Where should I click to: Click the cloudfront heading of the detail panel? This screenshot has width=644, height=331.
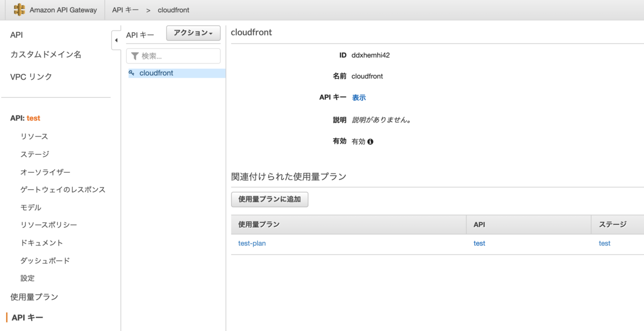tap(251, 32)
